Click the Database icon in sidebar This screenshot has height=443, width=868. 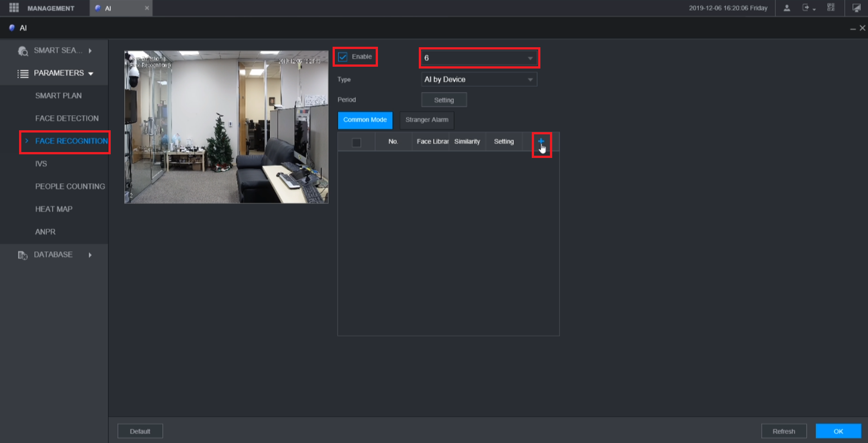coord(23,255)
